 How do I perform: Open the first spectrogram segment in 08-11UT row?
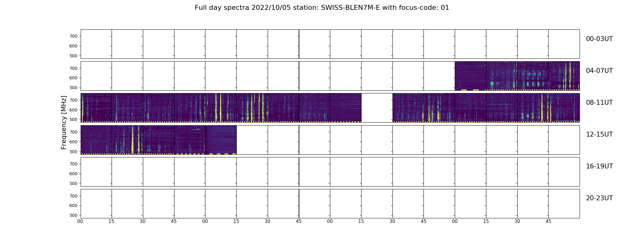point(96,108)
